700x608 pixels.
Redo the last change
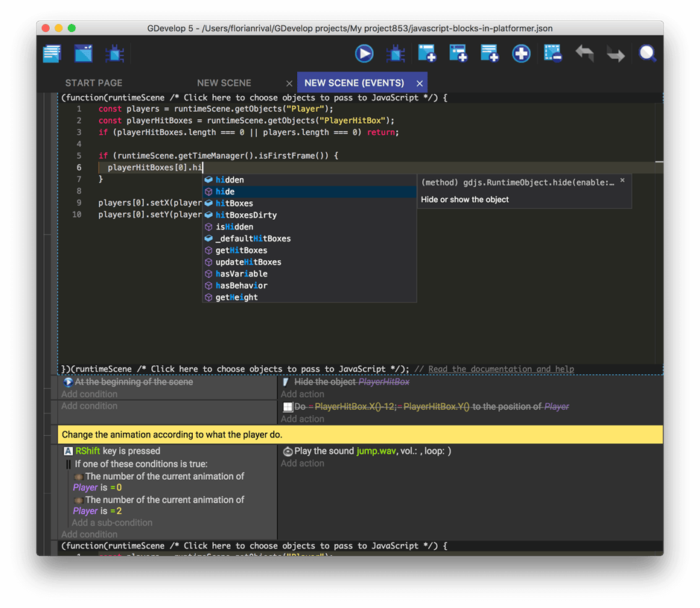click(616, 54)
